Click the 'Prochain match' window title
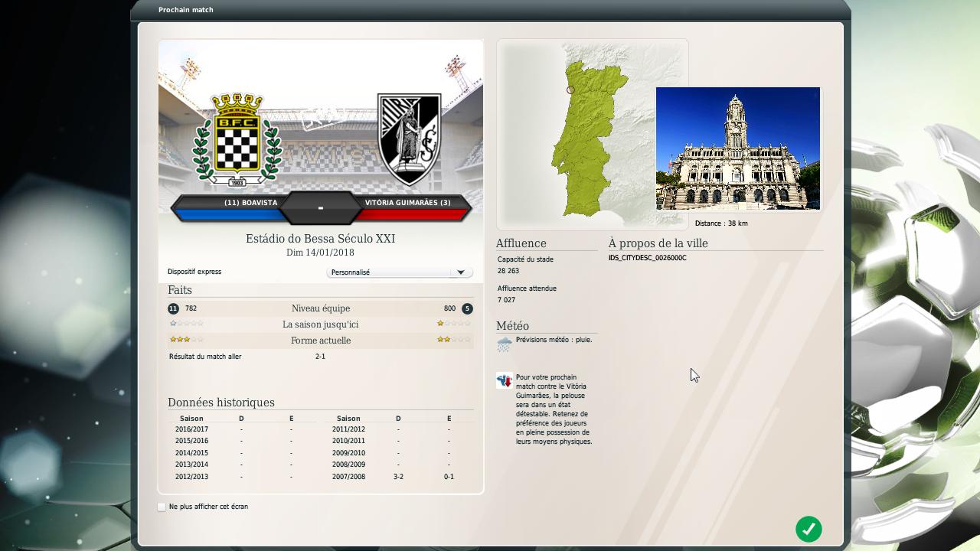 (x=186, y=10)
